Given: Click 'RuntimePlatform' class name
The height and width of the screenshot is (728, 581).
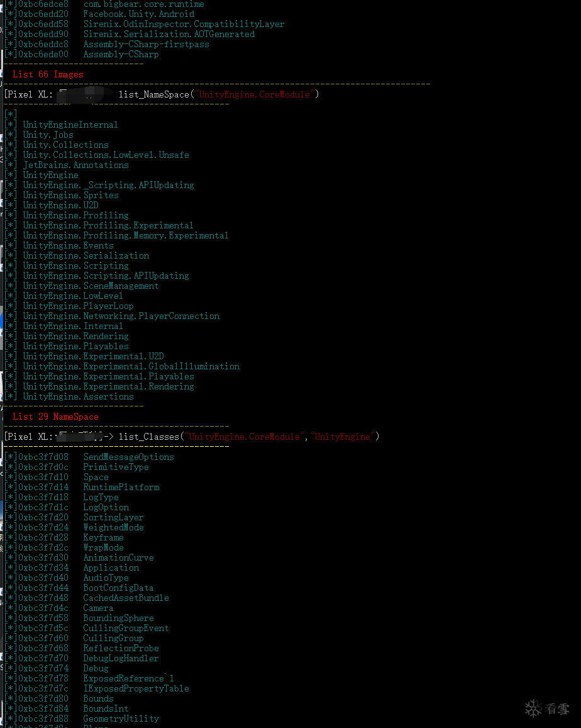Looking at the screenshot, I should [x=121, y=488].
